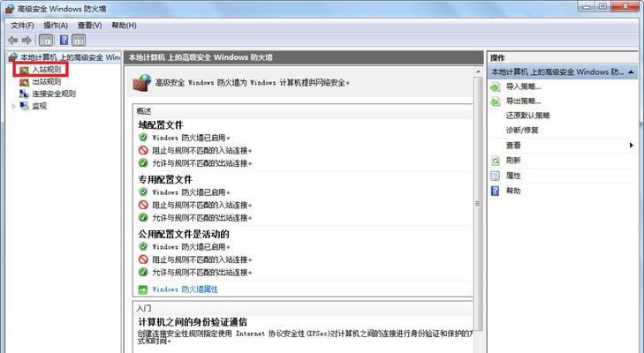Image resolution: width=644 pixels, height=353 pixels.
Task: Maximize the firewall window
Action: click(602, 6)
